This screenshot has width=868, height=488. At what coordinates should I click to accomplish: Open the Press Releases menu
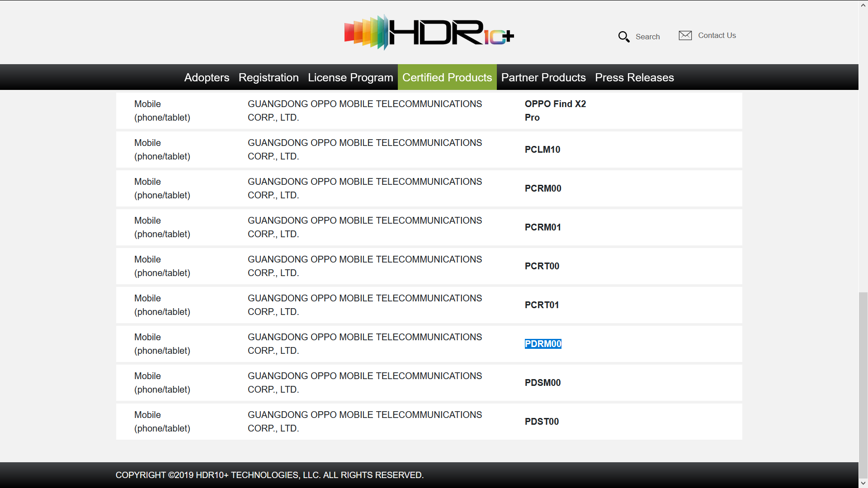634,77
